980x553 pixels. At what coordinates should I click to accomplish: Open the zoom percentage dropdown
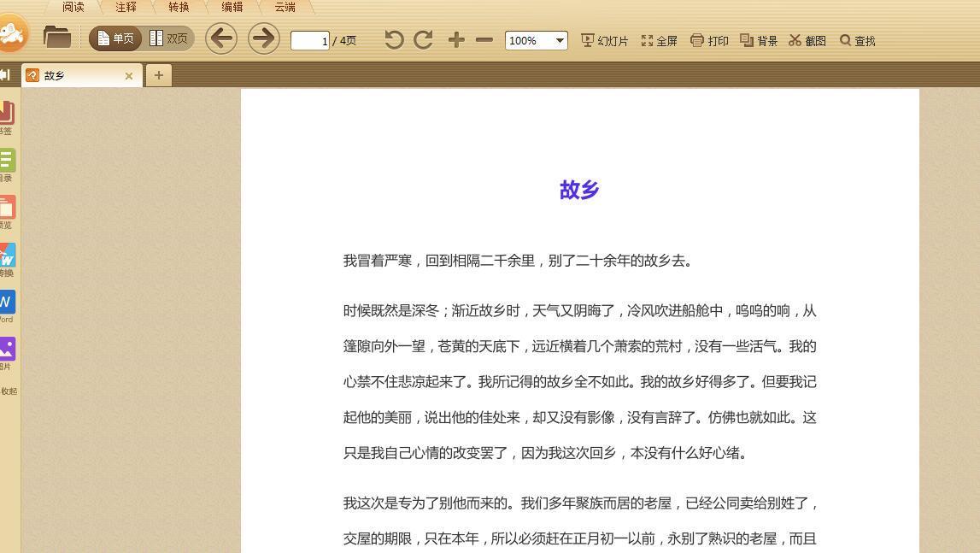tap(560, 40)
